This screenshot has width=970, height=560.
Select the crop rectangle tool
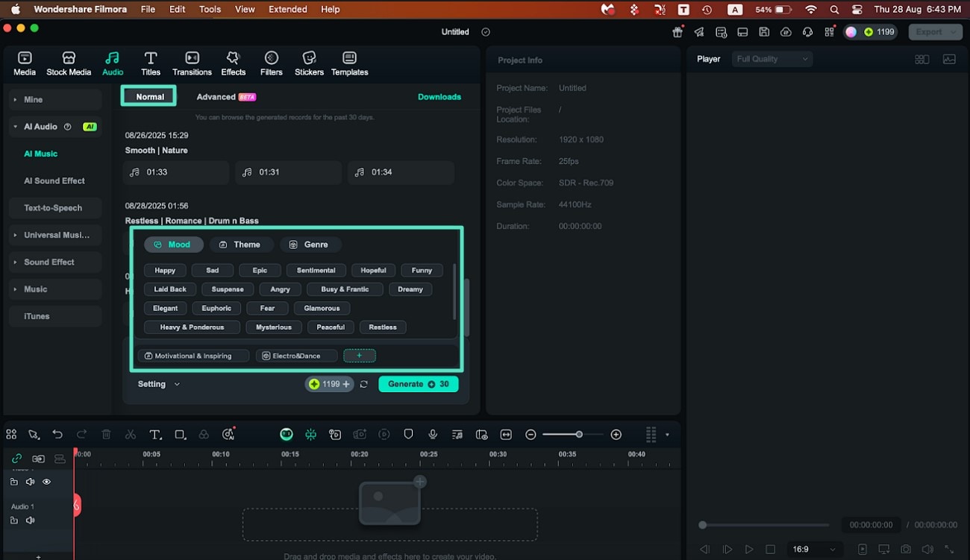pos(180,435)
